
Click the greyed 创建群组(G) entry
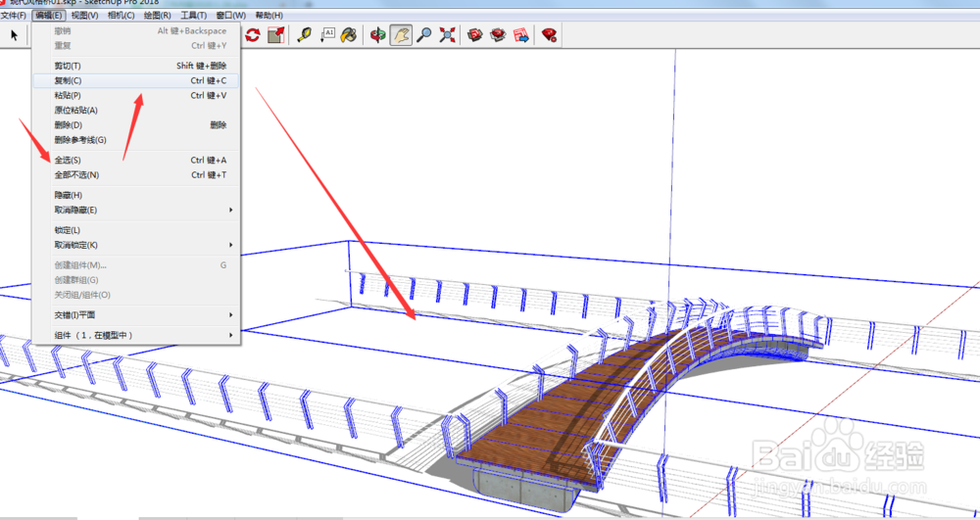point(136,280)
